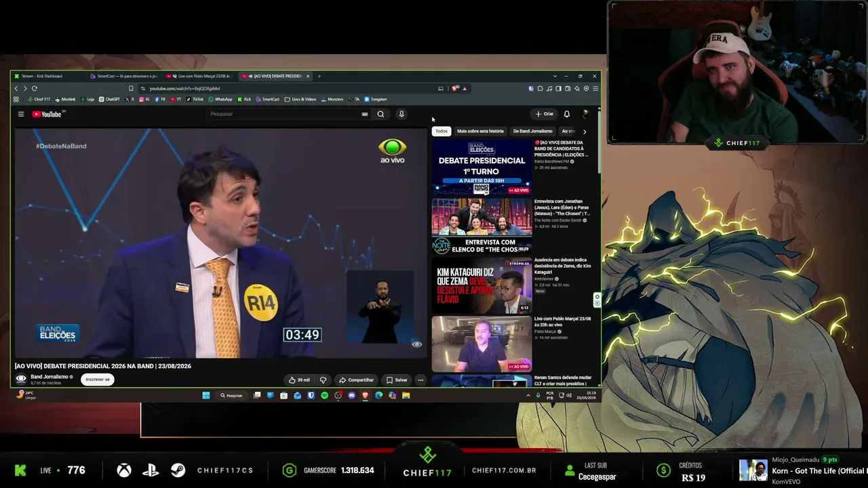Open the Brave VPN shield icon
Viewport: 868px width, 488px height.
587,88
